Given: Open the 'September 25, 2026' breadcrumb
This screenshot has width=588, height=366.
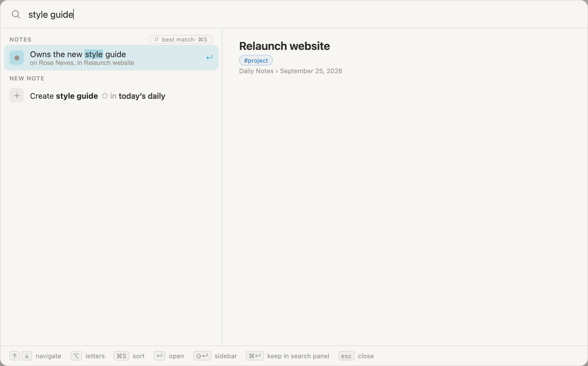Looking at the screenshot, I should [311, 71].
